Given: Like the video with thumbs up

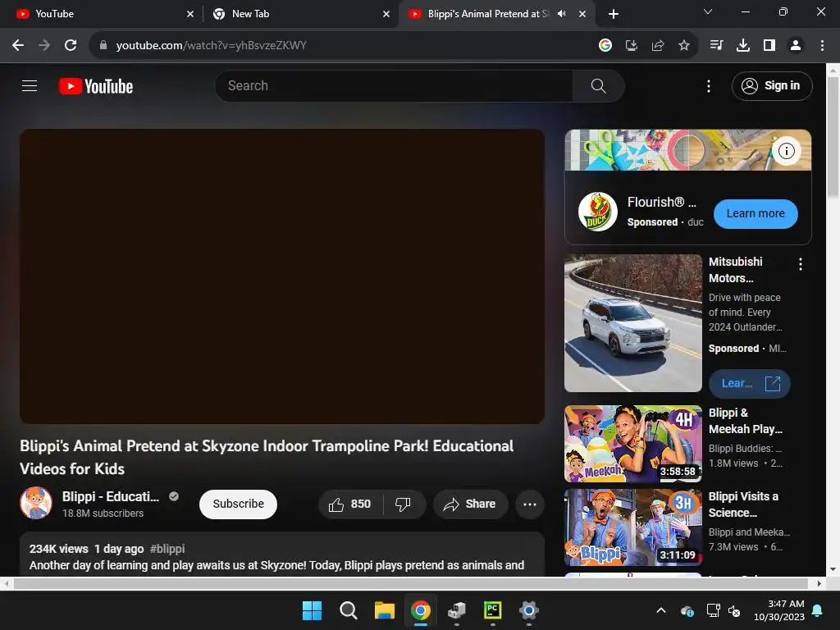Looking at the screenshot, I should [x=350, y=504].
